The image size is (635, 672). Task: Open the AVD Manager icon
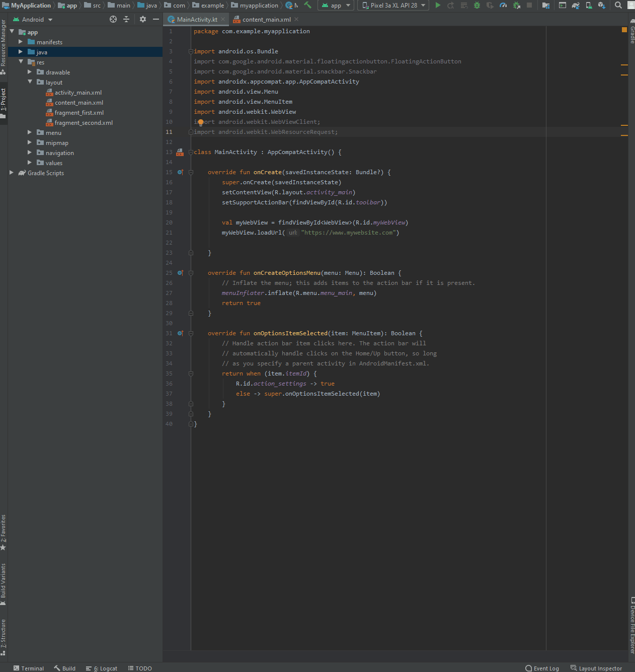pyautogui.click(x=589, y=5)
